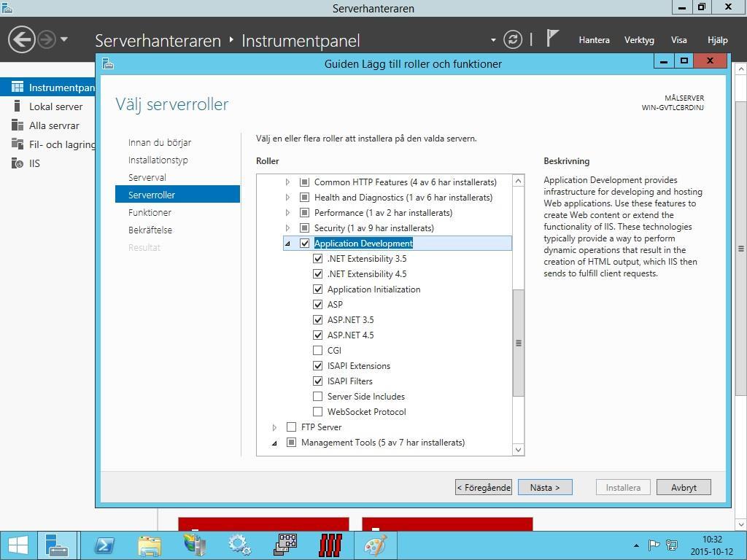Enable the CGI checkbox
Viewport: 747px width, 560px height.
pyautogui.click(x=318, y=351)
